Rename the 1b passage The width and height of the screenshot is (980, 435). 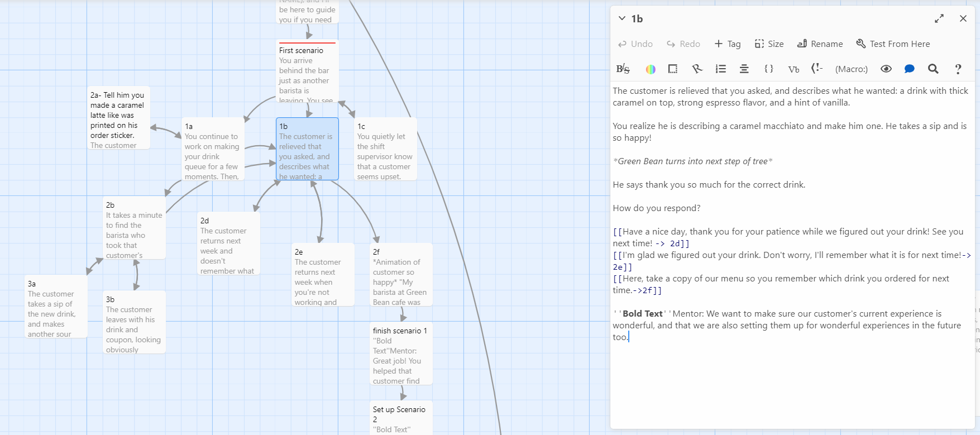tap(820, 44)
